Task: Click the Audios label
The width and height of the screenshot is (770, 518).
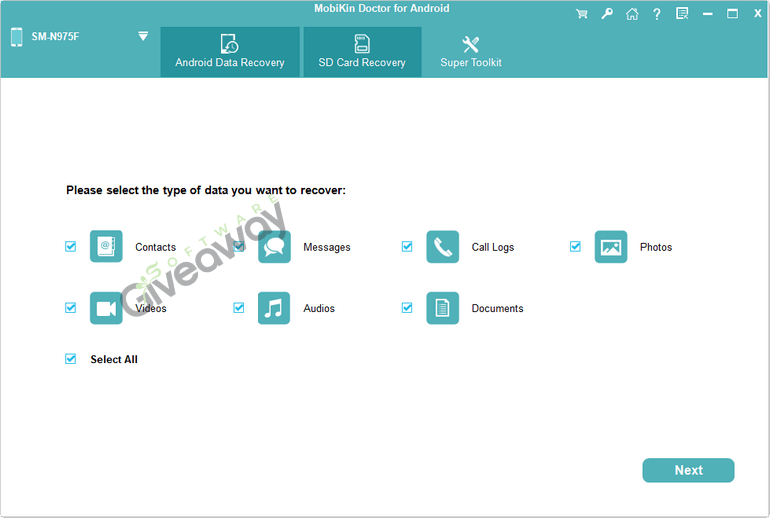Action: (x=319, y=308)
